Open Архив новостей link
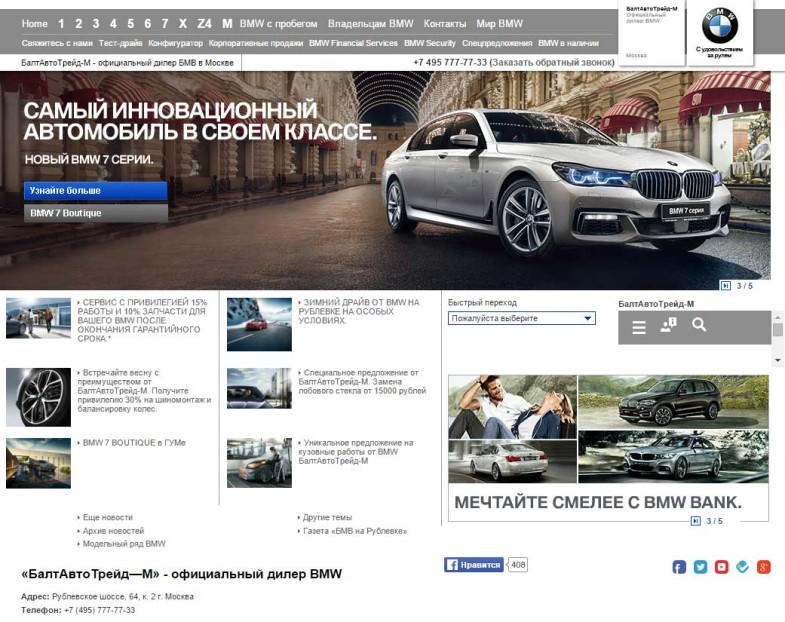 pyautogui.click(x=111, y=531)
